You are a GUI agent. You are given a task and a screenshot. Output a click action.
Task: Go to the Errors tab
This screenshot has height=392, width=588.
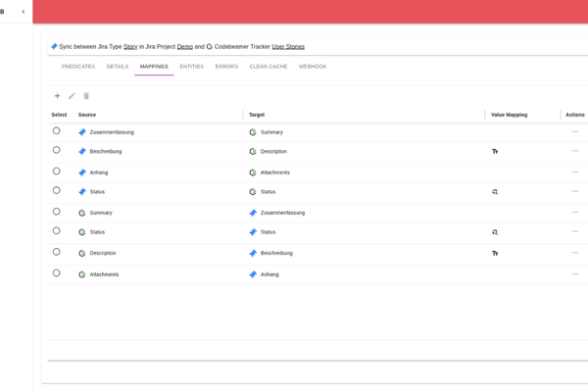click(x=226, y=67)
